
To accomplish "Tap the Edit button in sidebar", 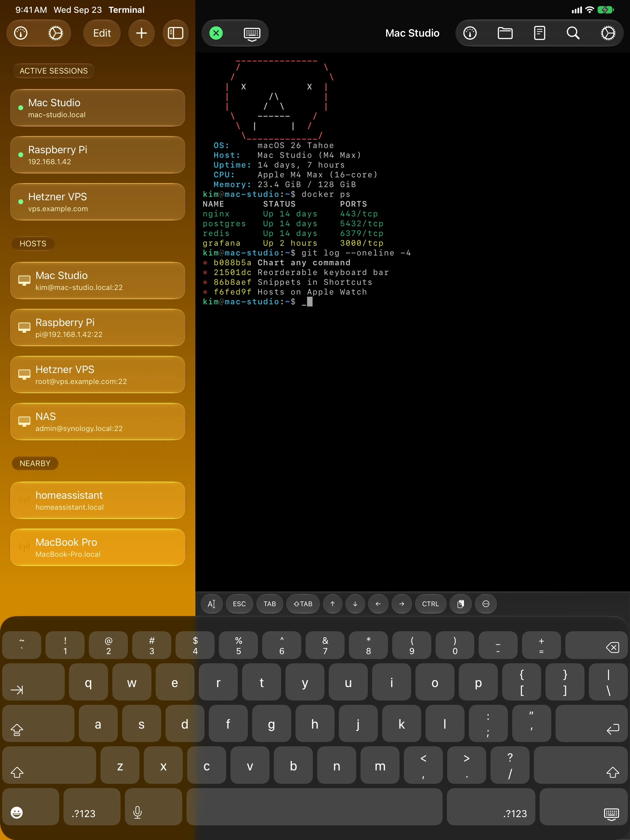I will (102, 33).
